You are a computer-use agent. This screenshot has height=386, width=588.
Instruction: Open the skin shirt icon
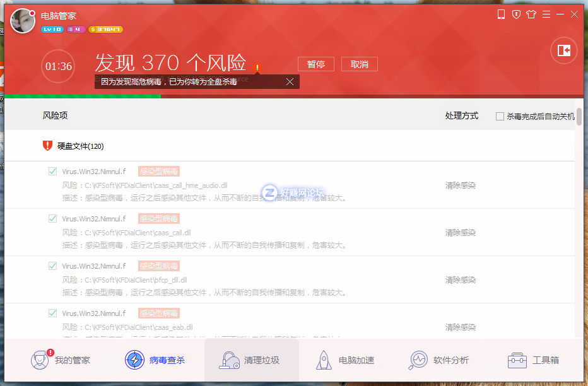pyautogui.click(x=531, y=15)
